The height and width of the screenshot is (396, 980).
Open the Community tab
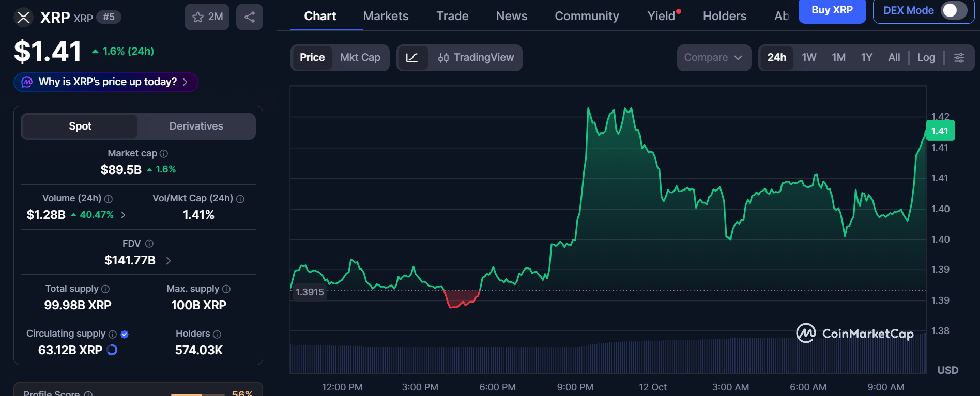(587, 16)
